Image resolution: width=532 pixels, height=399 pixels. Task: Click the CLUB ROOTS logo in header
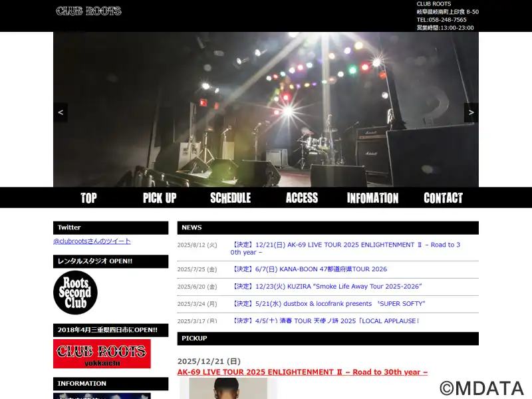[88, 11]
